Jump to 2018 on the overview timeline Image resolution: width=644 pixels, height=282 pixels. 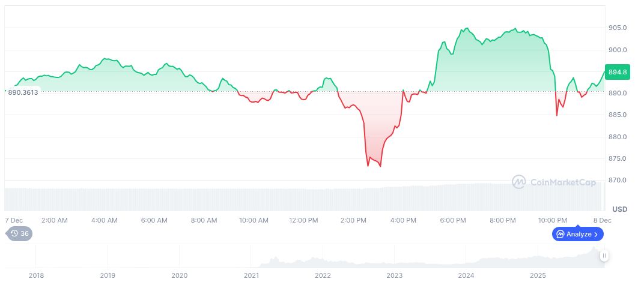coord(36,275)
